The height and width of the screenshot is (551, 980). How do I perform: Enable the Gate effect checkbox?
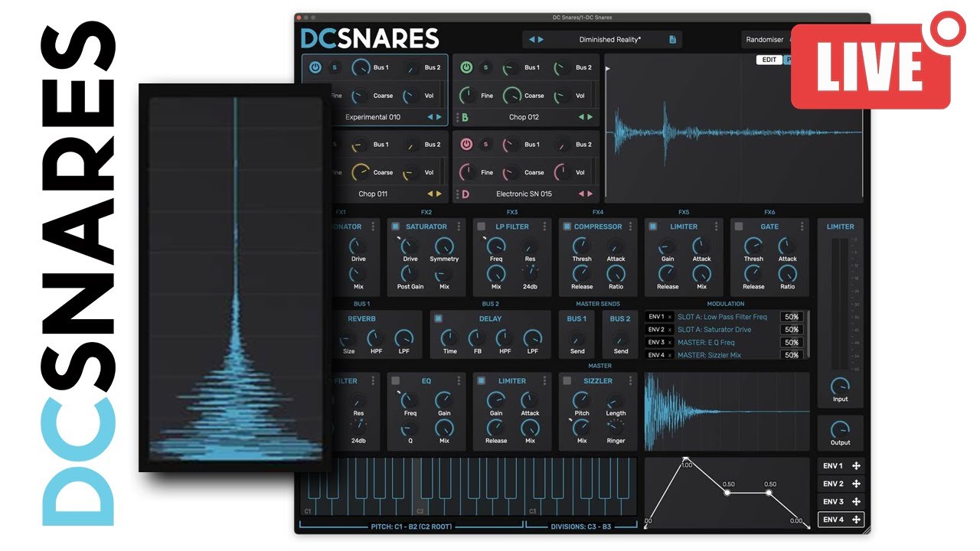point(739,227)
